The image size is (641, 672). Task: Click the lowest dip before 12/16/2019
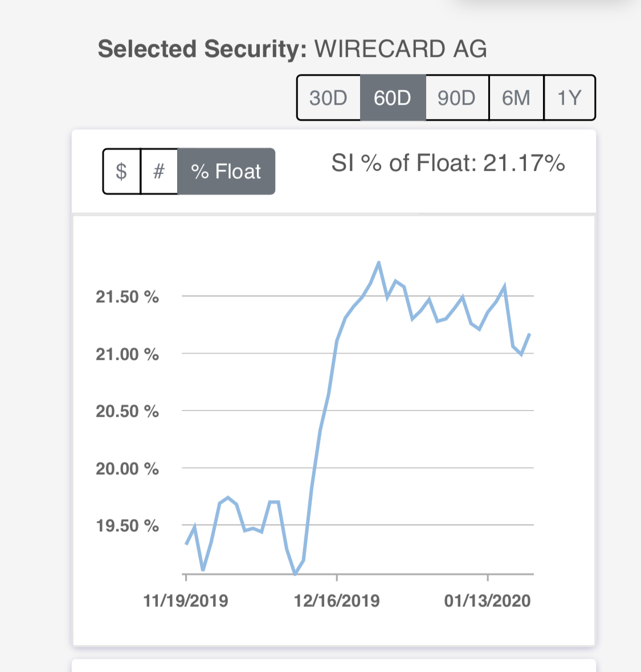(295, 574)
